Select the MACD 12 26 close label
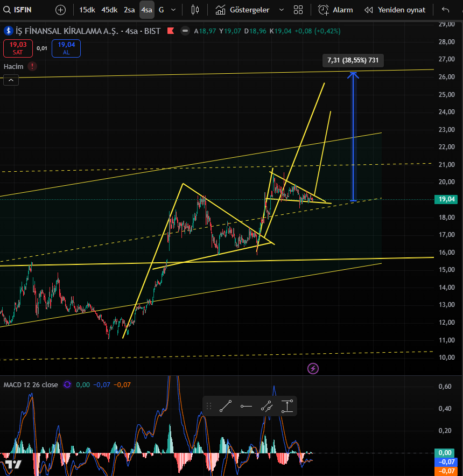This screenshot has height=476, width=463. 31,384
